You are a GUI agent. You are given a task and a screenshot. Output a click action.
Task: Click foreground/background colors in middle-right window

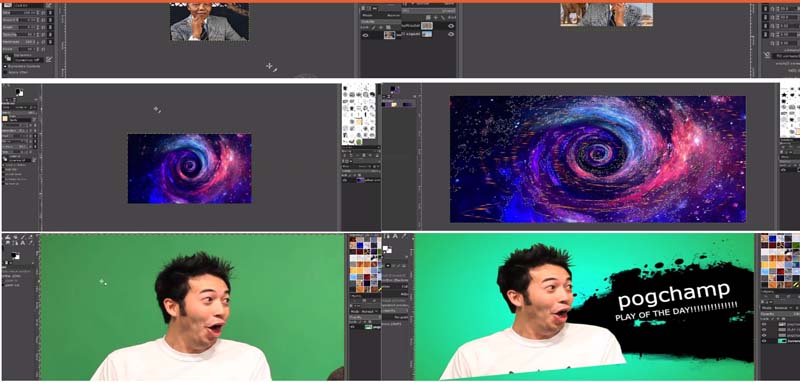pos(394,91)
